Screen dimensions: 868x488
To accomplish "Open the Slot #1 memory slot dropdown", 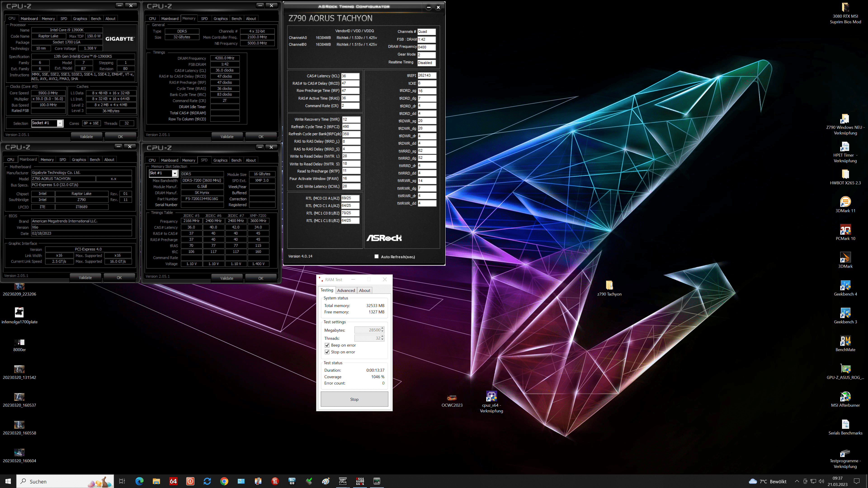I will click(x=175, y=173).
